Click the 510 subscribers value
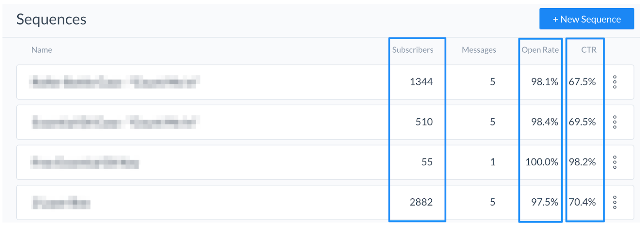644x227 pixels. click(x=424, y=122)
